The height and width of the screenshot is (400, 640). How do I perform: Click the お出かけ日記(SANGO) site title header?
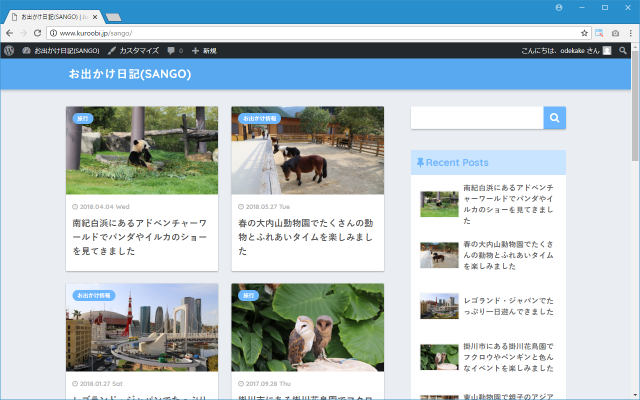[130, 74]
